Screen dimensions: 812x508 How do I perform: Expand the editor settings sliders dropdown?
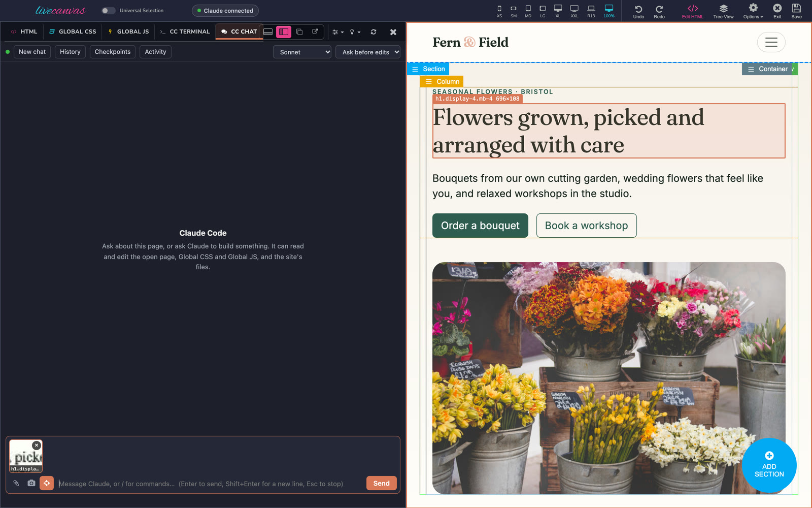338,32
